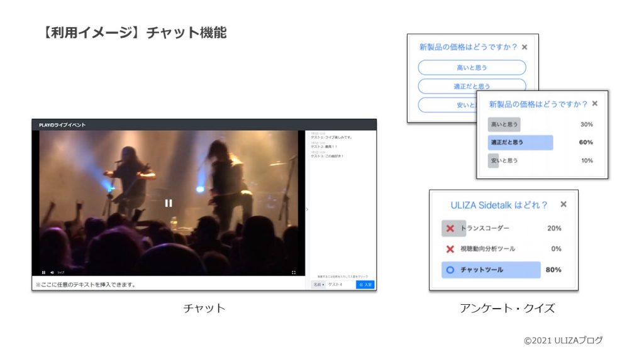Close the price survey results popup
The height and width of the screenshot is (362, 644).
point(595,104)
